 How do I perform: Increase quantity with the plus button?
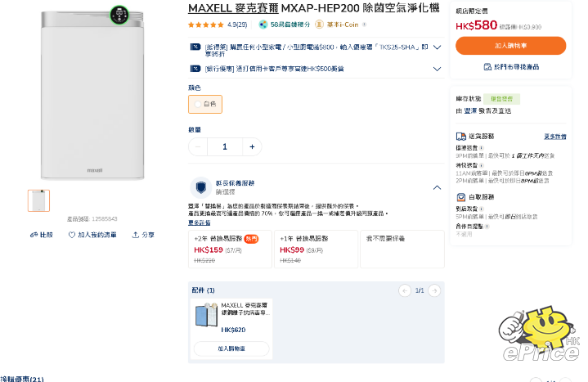click(x=252, y=146)
